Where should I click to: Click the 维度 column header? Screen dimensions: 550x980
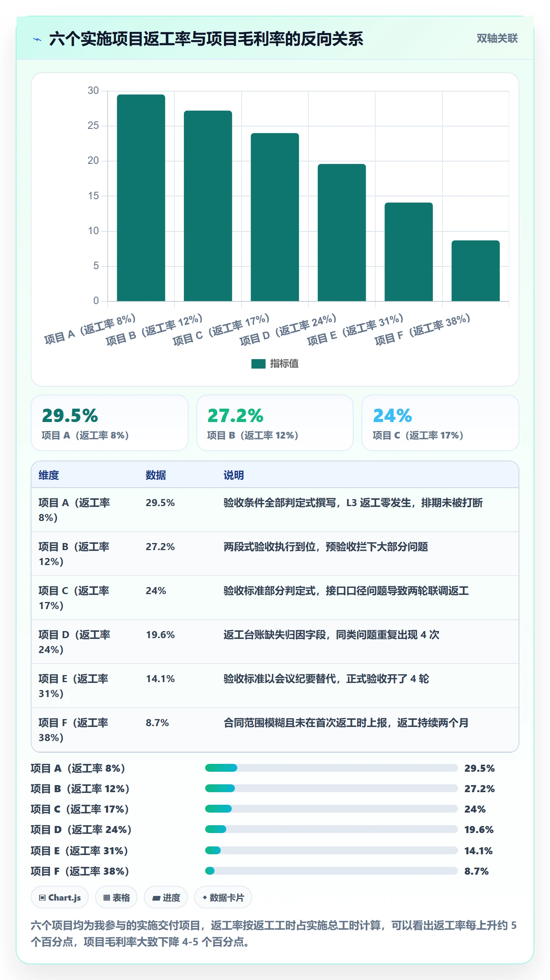pyautogui.click(x=49, y=475)
